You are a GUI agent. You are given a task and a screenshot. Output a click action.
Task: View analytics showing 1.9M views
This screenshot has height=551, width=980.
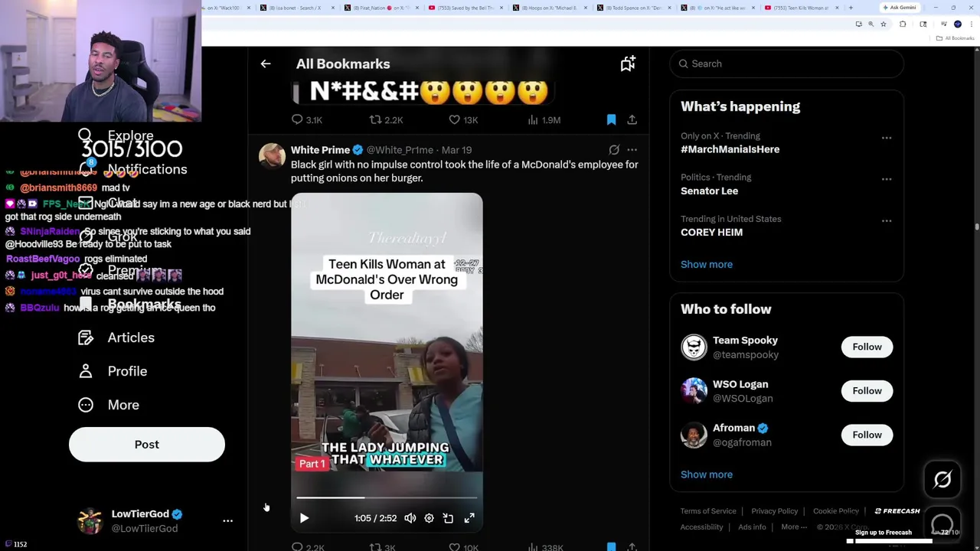click(544, 120)
